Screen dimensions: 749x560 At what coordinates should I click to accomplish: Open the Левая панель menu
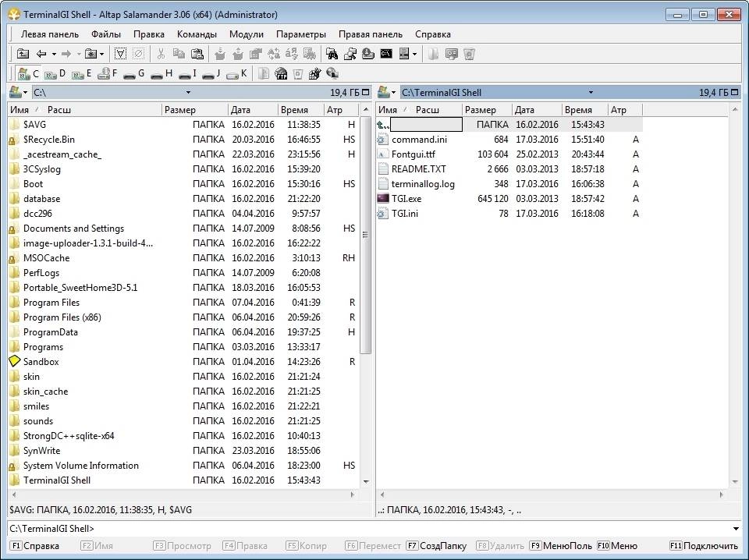[x=50, y=34]
